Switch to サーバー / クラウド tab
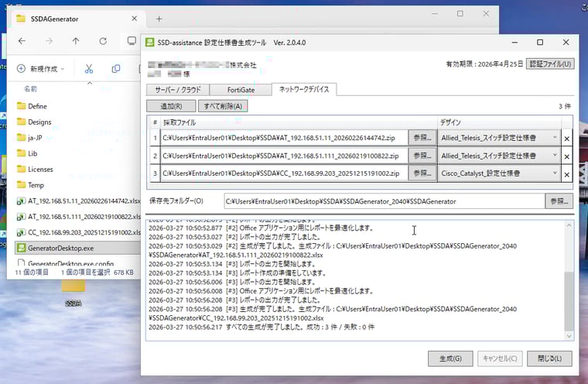 (x=178, y=90)
